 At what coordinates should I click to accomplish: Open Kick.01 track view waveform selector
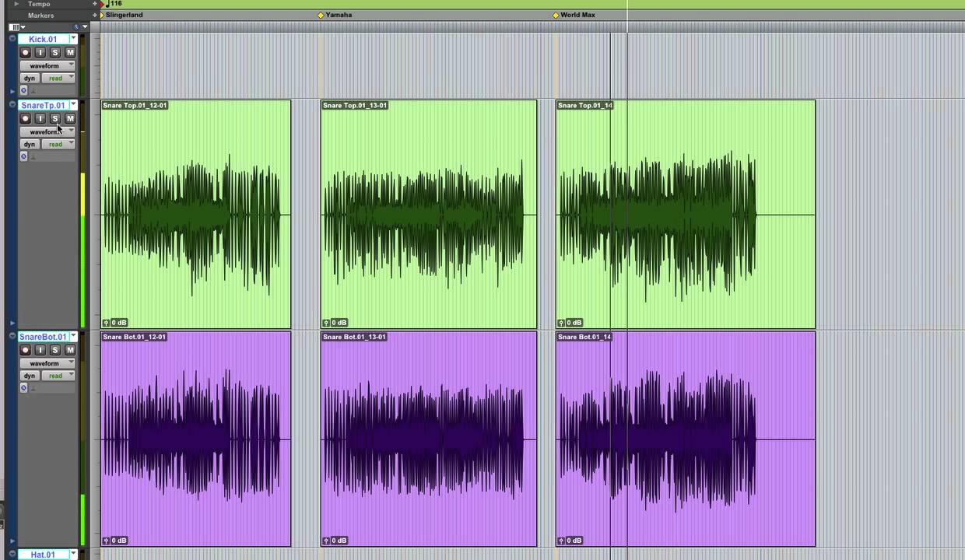click(x=47, y=65)
